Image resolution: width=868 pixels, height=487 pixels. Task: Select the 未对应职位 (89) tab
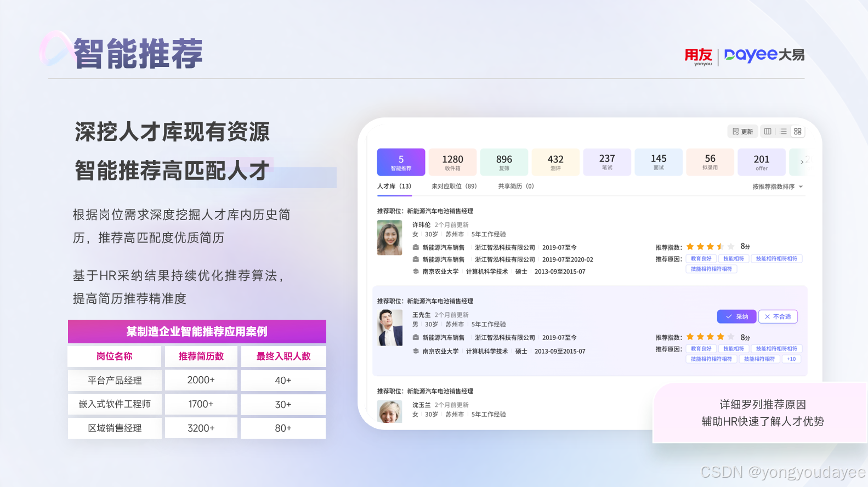454,186
